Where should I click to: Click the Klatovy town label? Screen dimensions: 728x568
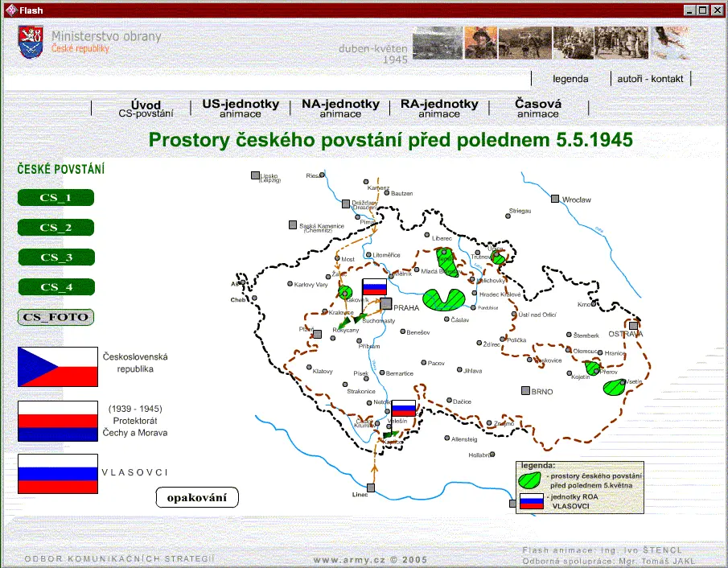coord(323,371)
